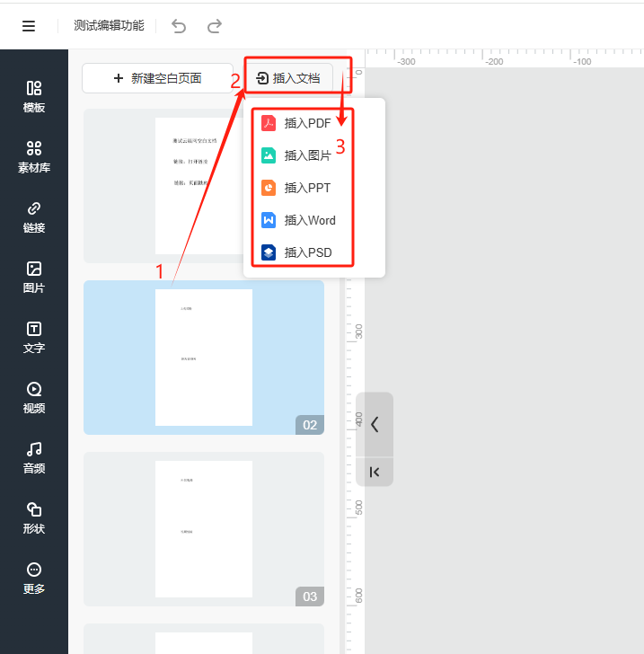Viewport: 644px width, 654px height.
Task: Select the 形状 shape tool
Action: tap(34, 518)
